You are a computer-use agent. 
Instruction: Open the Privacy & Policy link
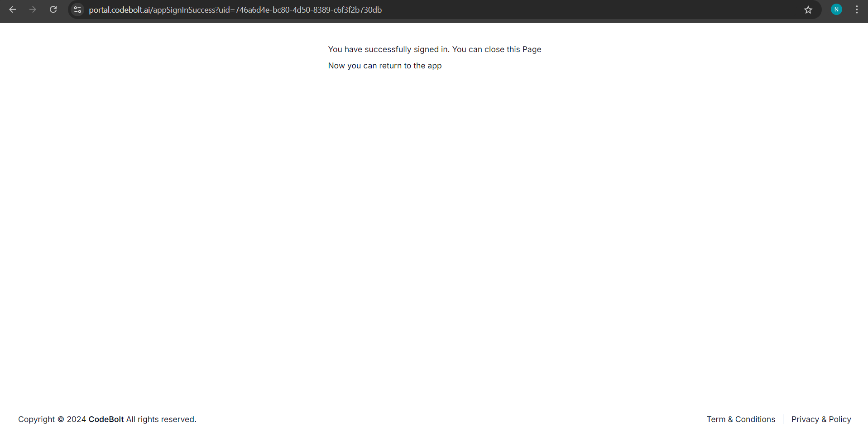pos(821,419)
